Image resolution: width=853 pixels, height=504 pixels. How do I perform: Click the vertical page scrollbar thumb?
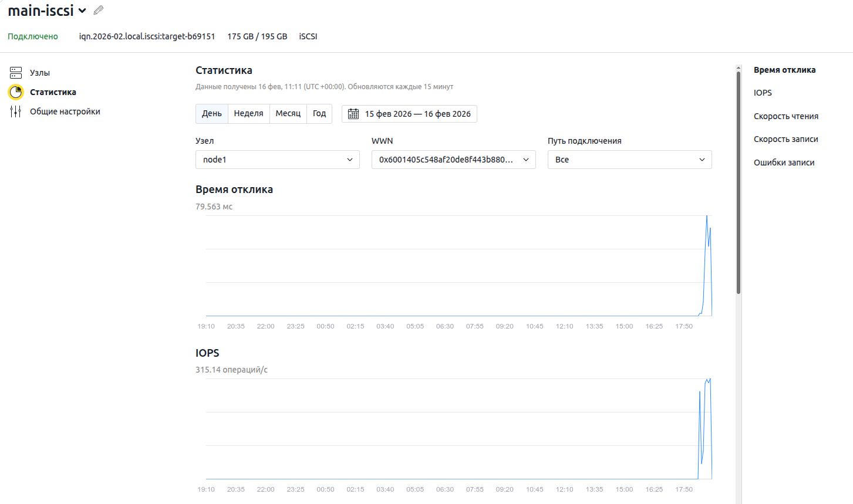click(x=738, y=182)
